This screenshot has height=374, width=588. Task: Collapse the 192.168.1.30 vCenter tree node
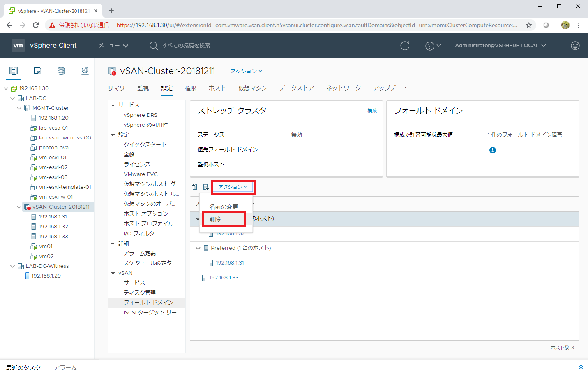[x=6, y=88]
